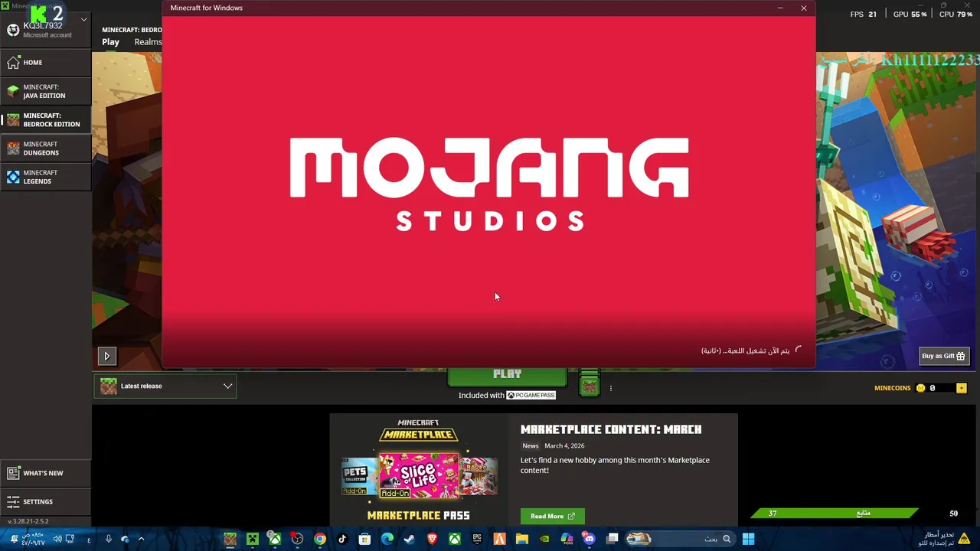Open the Creeper face taskbar icon
Screen dimensions: 980x551
[x=252, y=539]
